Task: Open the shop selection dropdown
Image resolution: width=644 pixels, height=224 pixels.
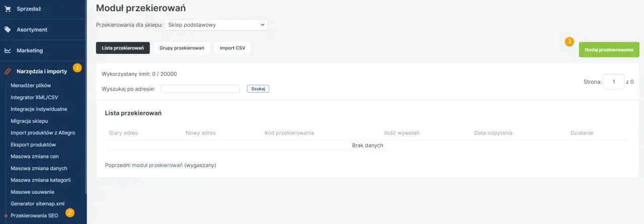Action: 216,24
